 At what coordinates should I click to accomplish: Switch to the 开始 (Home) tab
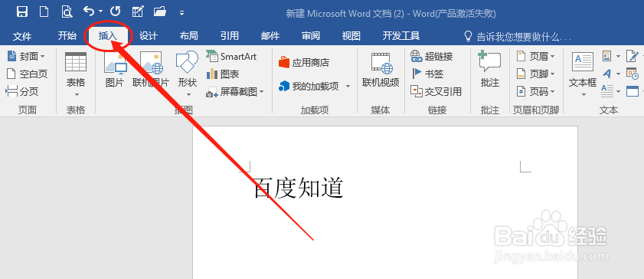pyautogui.click(x=67, y=36)
